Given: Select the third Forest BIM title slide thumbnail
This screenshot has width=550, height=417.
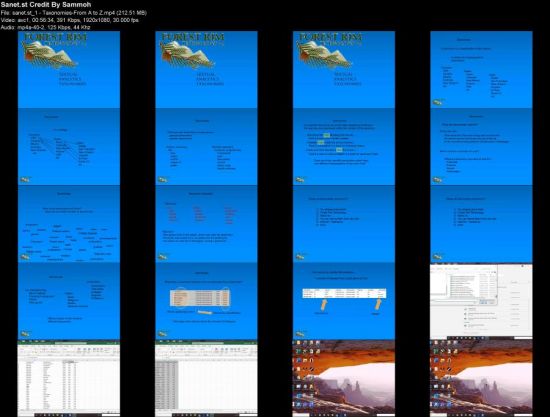Looking at the screenshot, I should coord(344,69).
